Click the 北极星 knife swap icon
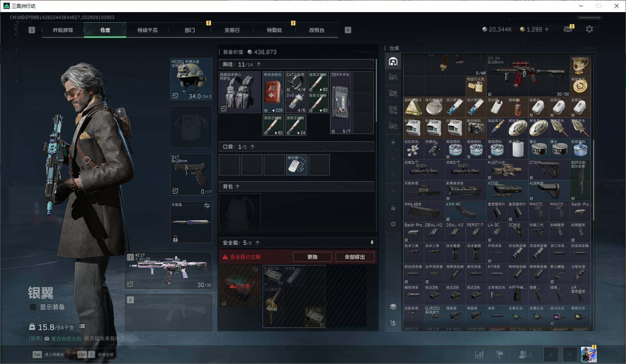The image size is (626, 364). click(207, 206)
